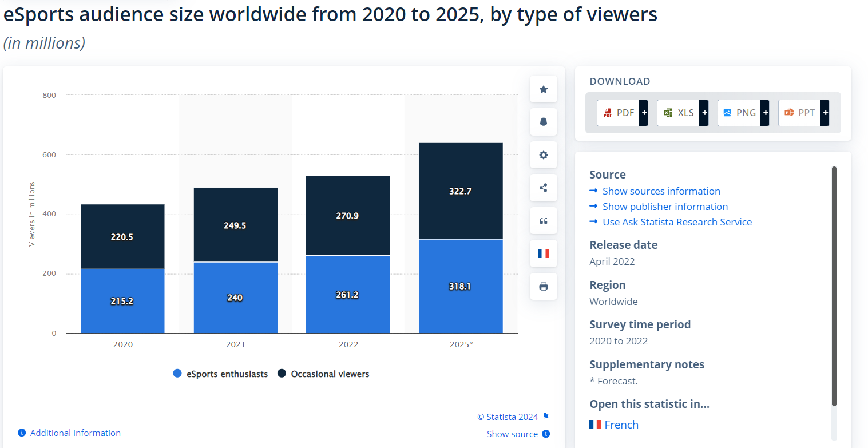Click the print chart icon

click(544, 287)
